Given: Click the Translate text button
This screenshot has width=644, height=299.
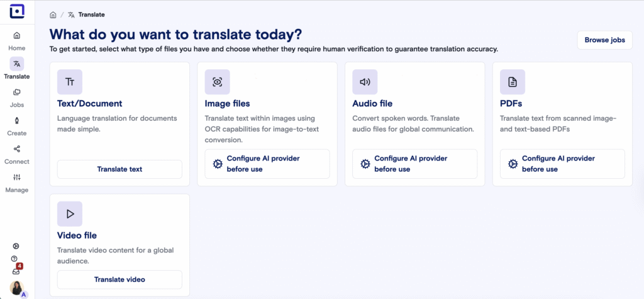Looking at the screenshot, I should (119, 169).
